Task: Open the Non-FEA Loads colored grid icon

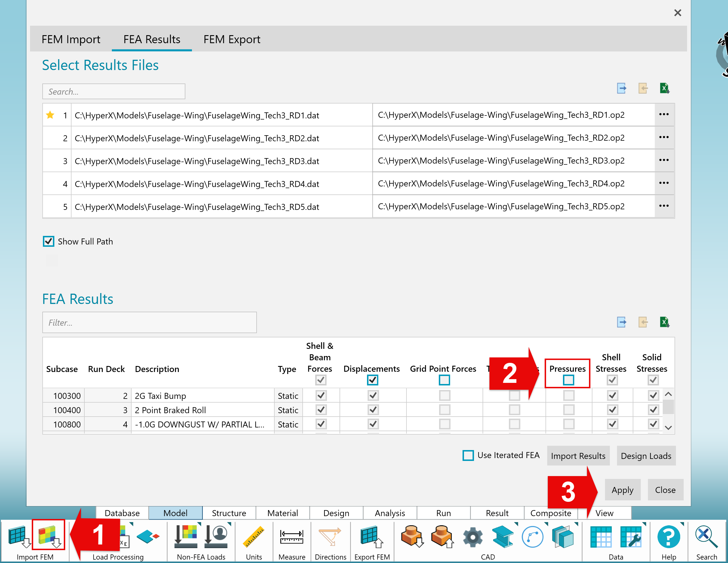Action: coord(186,537)
